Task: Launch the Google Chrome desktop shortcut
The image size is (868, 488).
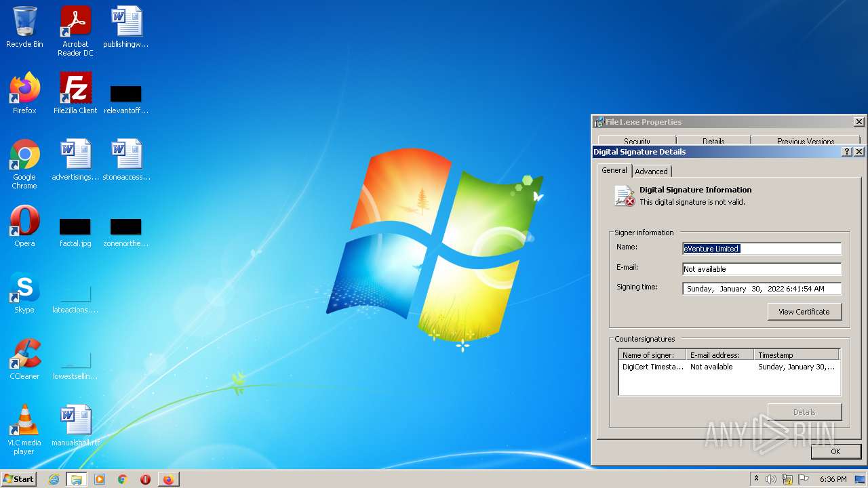Action: pos(24,164)
